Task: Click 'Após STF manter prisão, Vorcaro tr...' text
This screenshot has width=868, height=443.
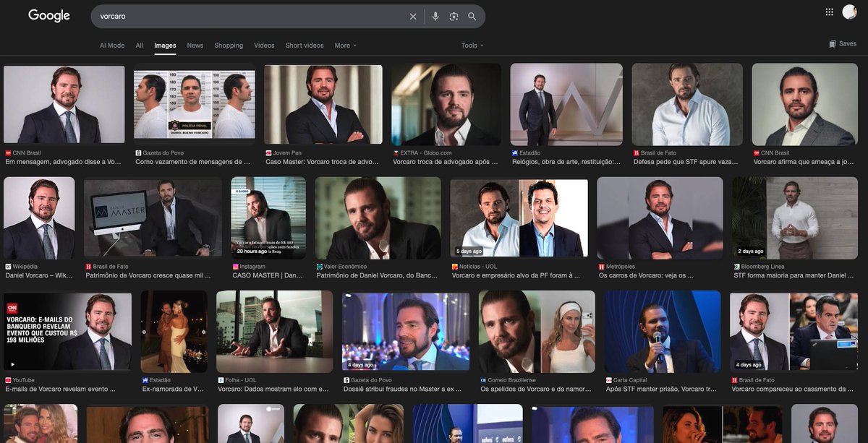Action: (661, 389)
